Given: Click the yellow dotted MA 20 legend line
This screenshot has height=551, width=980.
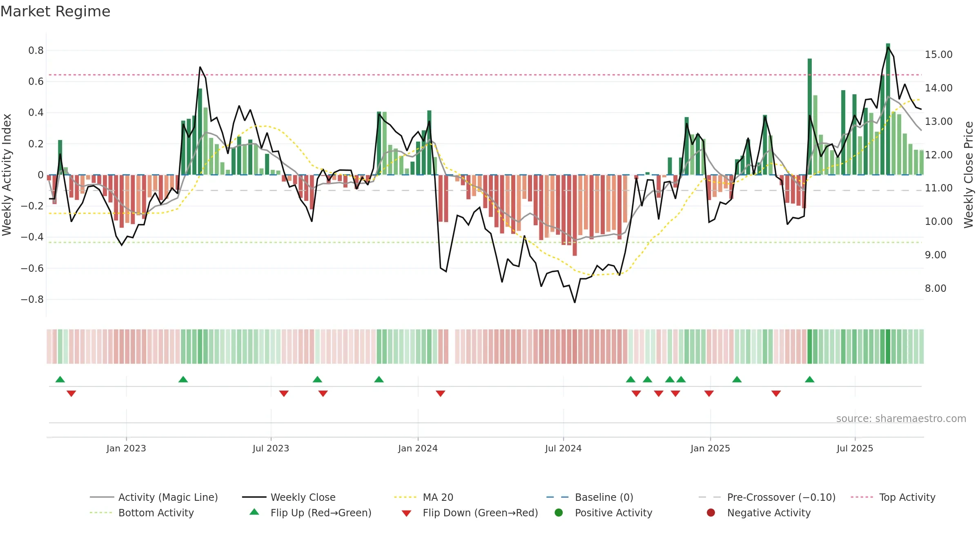Looking at the screenshot, I should point(405,497).
